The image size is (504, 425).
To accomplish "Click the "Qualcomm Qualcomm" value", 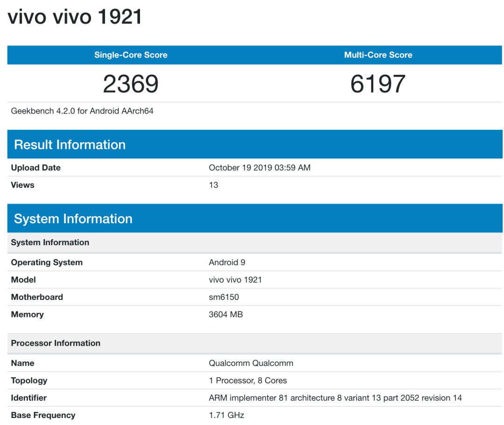I will pos(251,363).
